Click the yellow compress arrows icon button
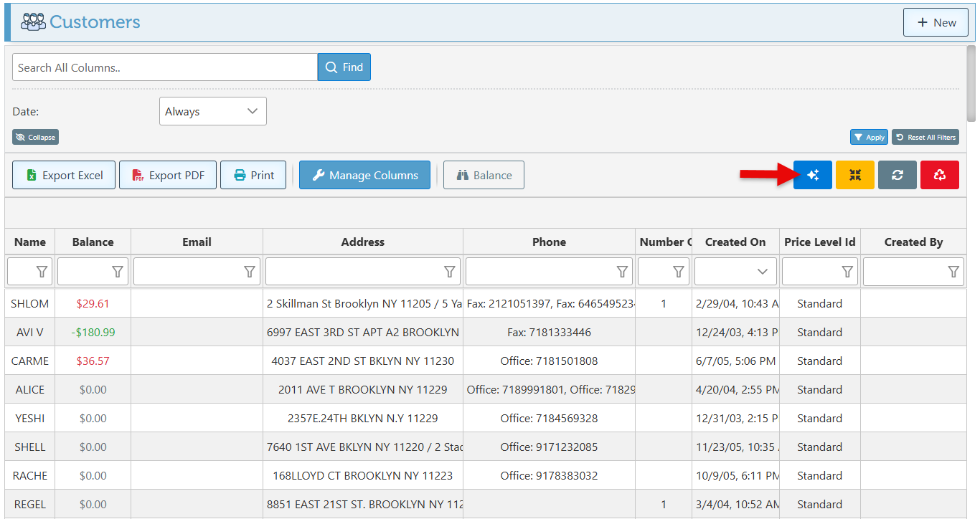The height and width of the screenshot is (519, 980). coord(854,175)
